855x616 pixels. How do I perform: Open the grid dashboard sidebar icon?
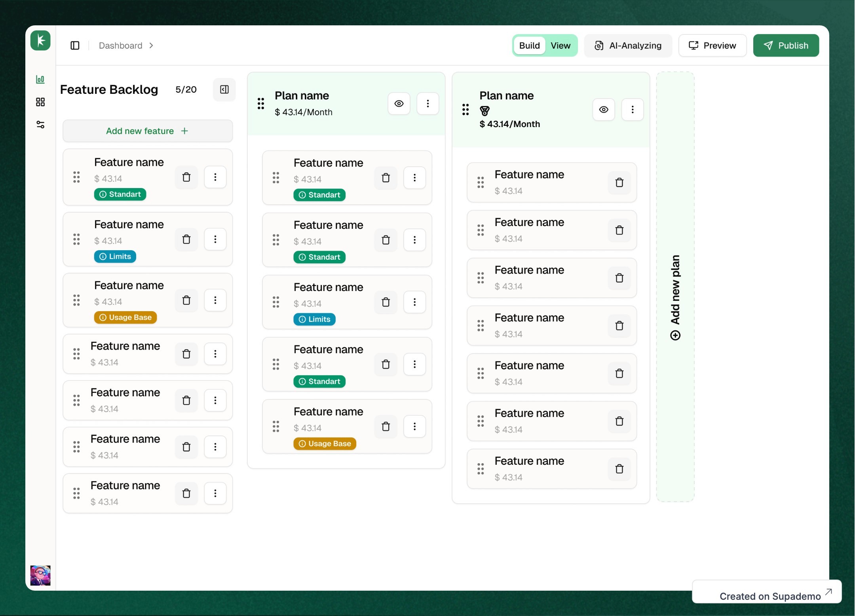click(40, 102)
